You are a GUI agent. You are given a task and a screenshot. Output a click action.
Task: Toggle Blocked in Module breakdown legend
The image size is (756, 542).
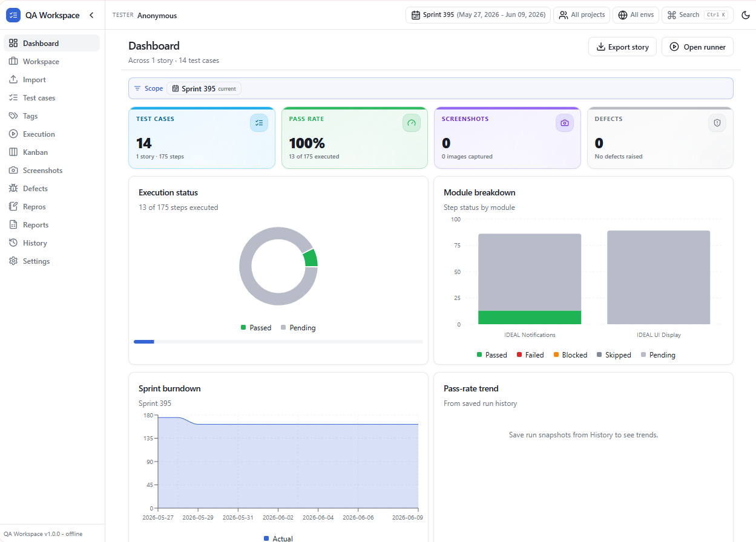(570, 355)
